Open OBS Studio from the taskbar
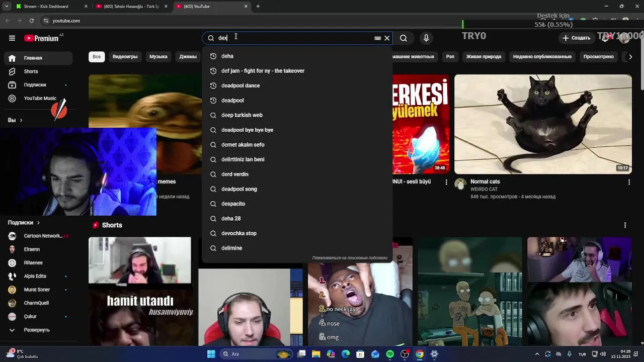Screen dimensions: 644x362 pos(405,354)
